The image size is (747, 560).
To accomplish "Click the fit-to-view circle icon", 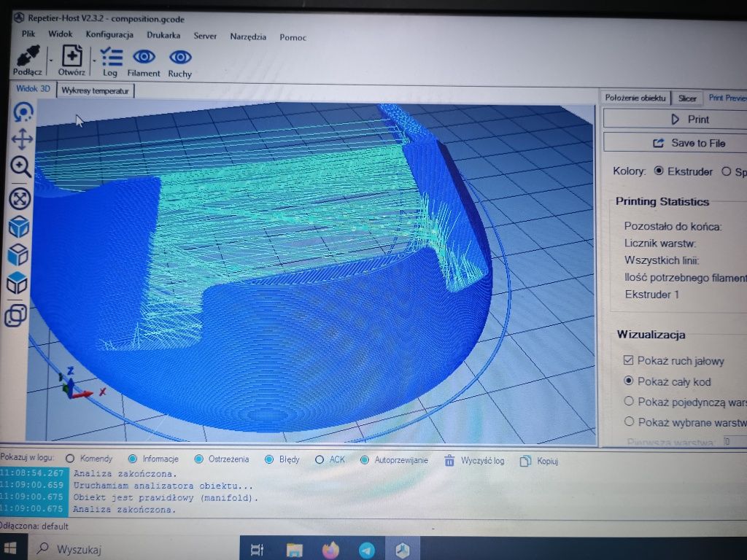I will [20, 199].
